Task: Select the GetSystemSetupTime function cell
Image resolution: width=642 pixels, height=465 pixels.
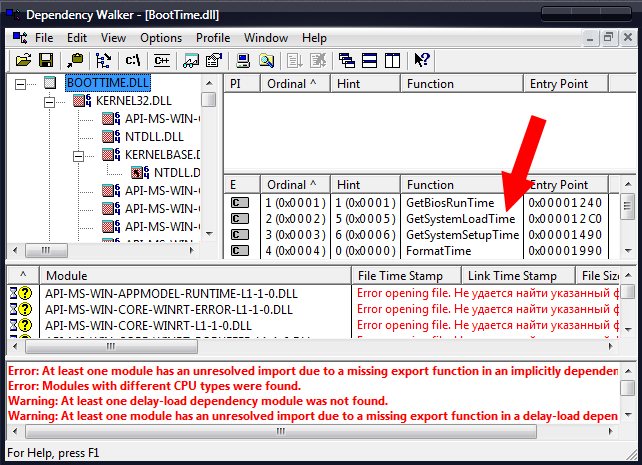Action: [x=462, y=235]
